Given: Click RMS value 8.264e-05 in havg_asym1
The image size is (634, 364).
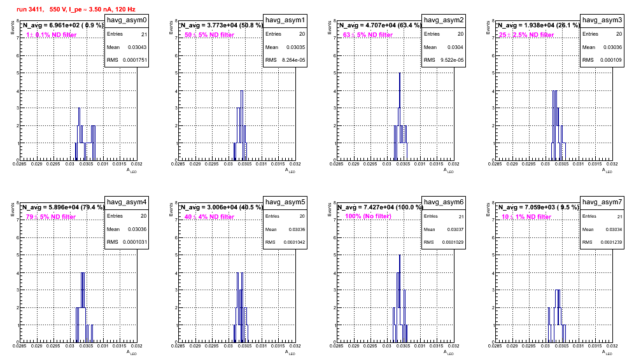Looking at the screenshot, I should pyautogui.click(x=294, y=60).
